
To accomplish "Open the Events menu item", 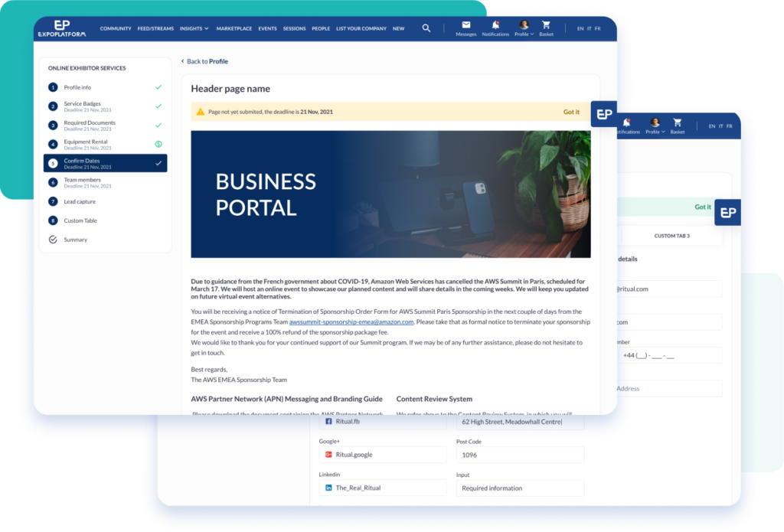I will [267, 28].
